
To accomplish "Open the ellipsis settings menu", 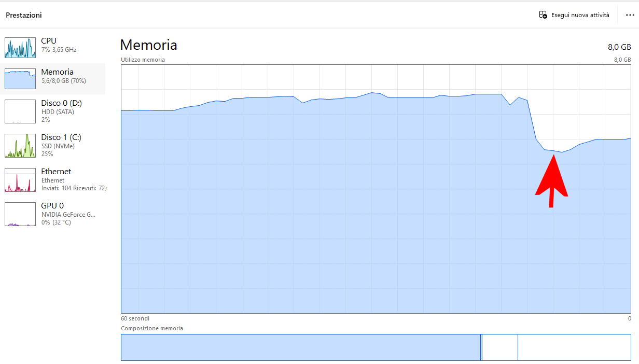I will tap(629, 15).
